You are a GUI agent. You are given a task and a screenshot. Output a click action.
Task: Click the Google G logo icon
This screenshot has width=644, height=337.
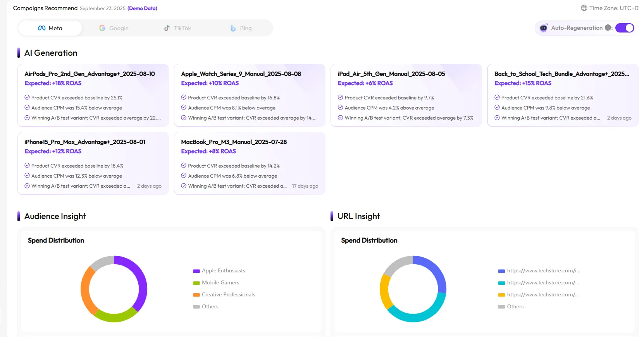click(102, 28)
